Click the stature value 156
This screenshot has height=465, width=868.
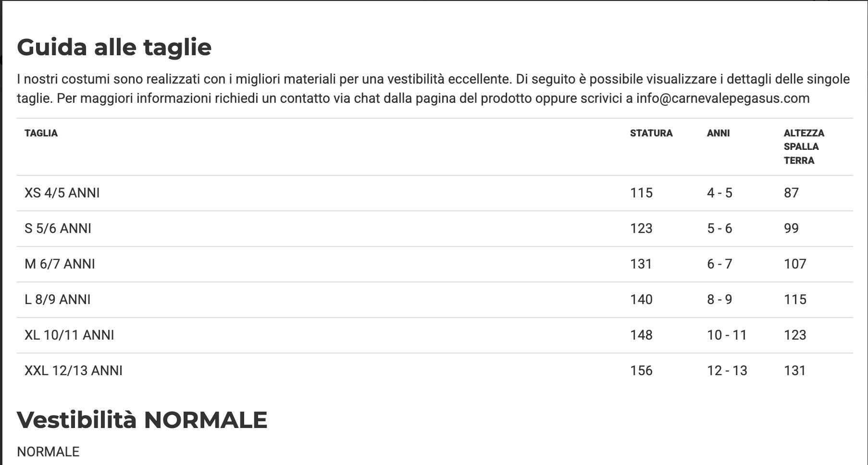click(x=641, y=371)
